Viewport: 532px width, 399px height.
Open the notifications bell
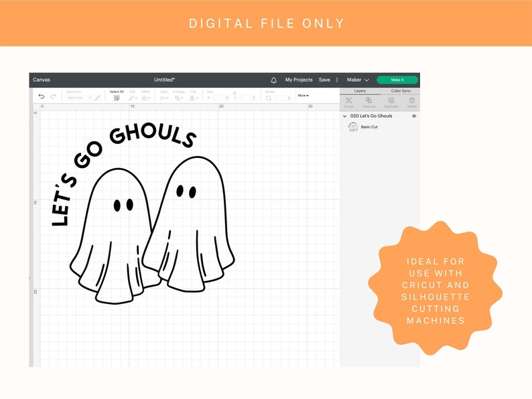[x=273, y=80]
